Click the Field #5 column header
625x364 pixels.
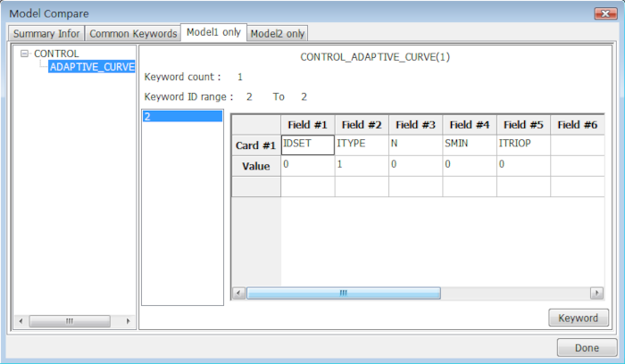(523, 125)
